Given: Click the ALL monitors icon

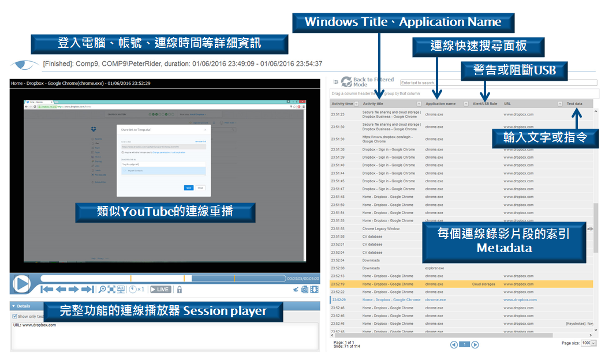Looking at the screenshot, I should coord(121,289).
